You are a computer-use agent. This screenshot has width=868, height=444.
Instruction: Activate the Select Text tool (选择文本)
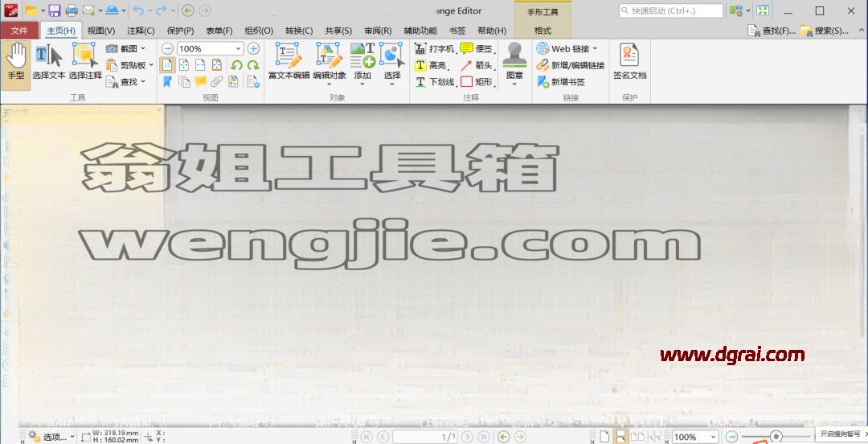pyautogui.click(x=49, y=62)
